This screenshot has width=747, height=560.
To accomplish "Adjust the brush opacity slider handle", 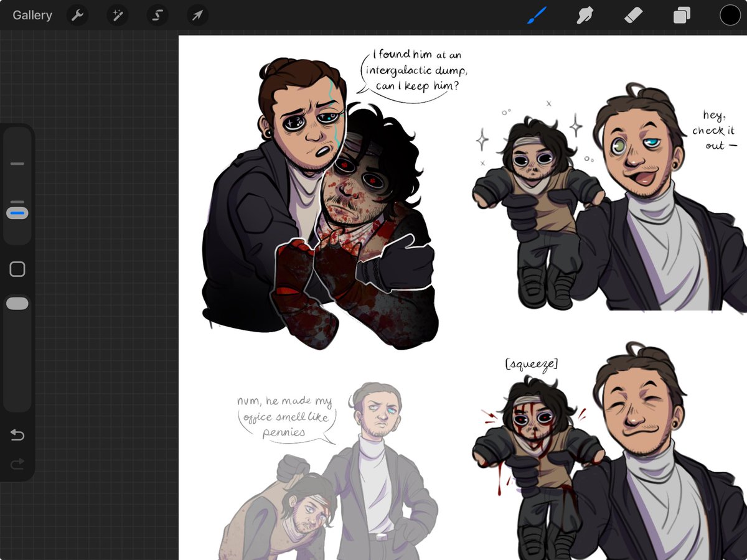I will [17, 304].
